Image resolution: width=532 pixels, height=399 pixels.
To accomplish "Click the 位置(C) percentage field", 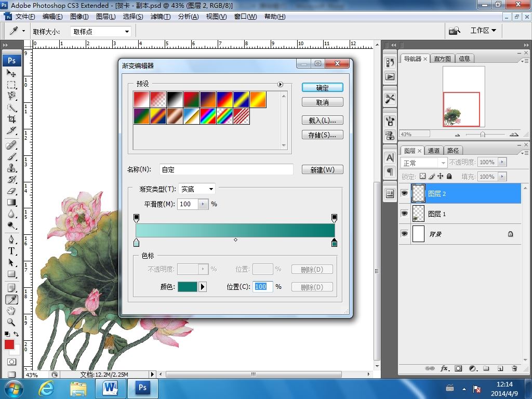I will pyautogui.click(x=262, y=287).
